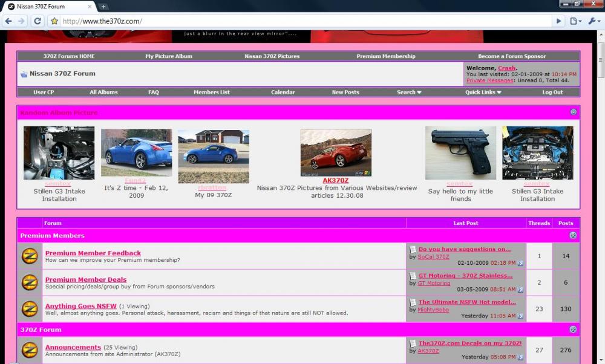
Task: Open Crash user profile link
Action: [506, 68]
